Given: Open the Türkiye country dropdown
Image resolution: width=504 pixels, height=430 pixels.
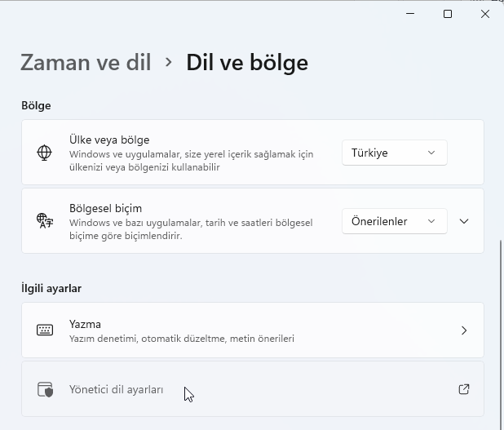Looking at the screenshot, I should coord(395,153).
